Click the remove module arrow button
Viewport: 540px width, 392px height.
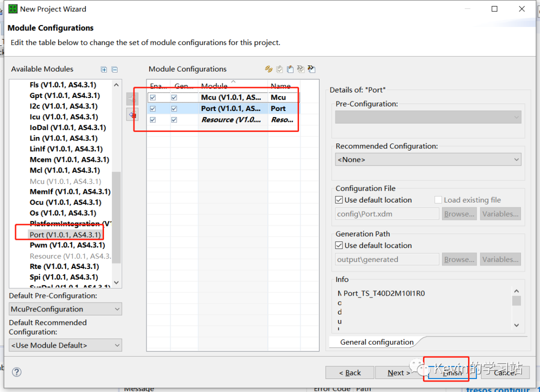point(132,114)
